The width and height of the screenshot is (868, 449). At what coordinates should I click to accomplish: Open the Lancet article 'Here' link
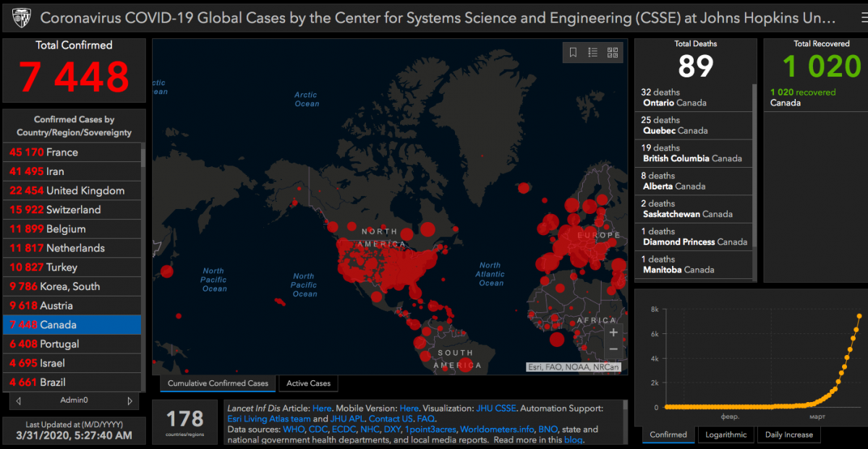(x=322, y=409)
